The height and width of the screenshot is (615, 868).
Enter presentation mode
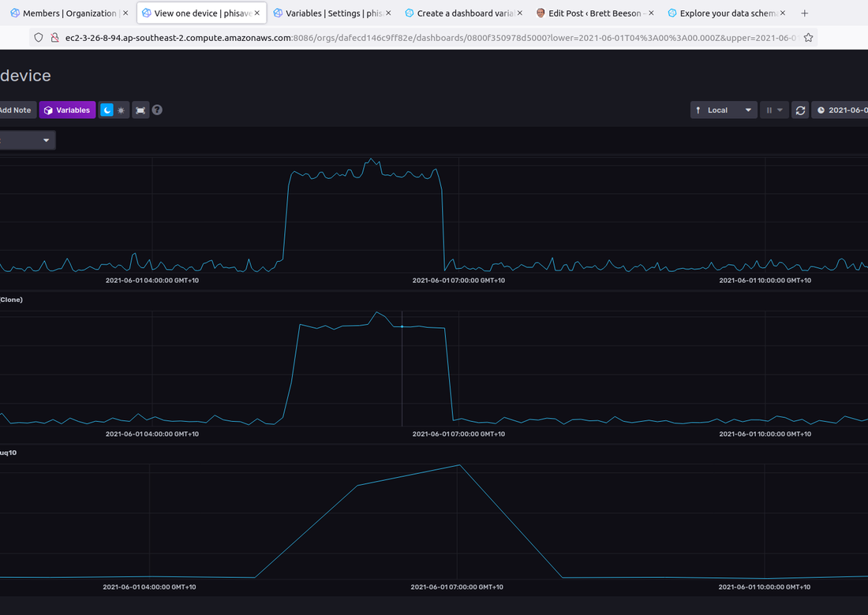[140, 110]
